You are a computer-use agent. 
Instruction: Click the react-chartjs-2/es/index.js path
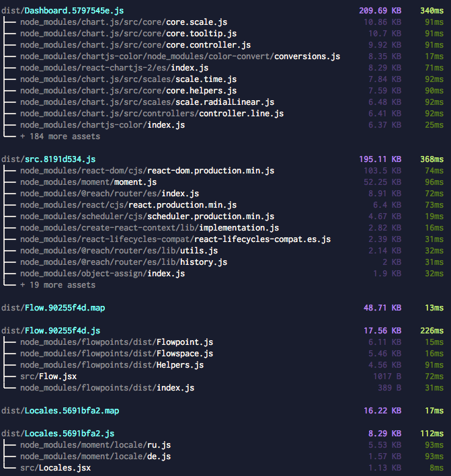[114, 68]
